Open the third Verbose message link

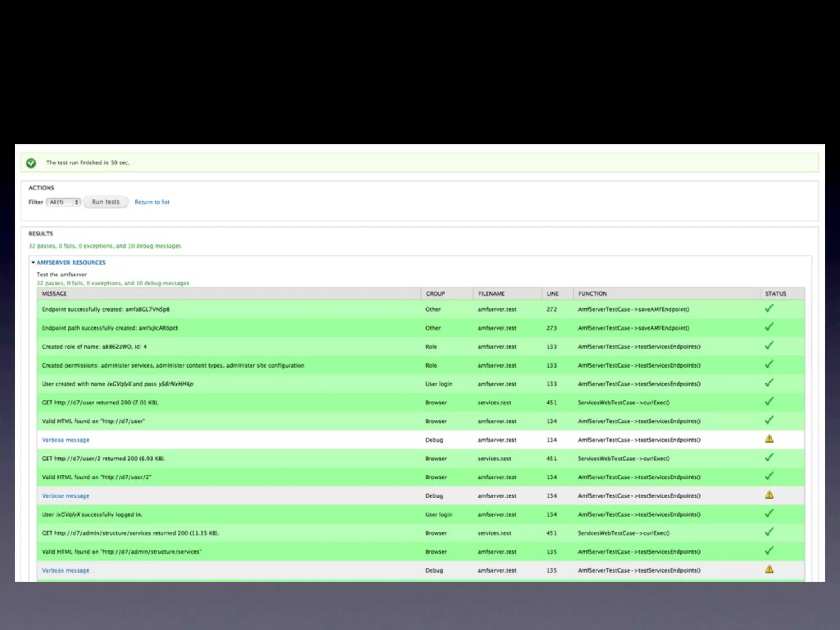(x=66, y=571)
